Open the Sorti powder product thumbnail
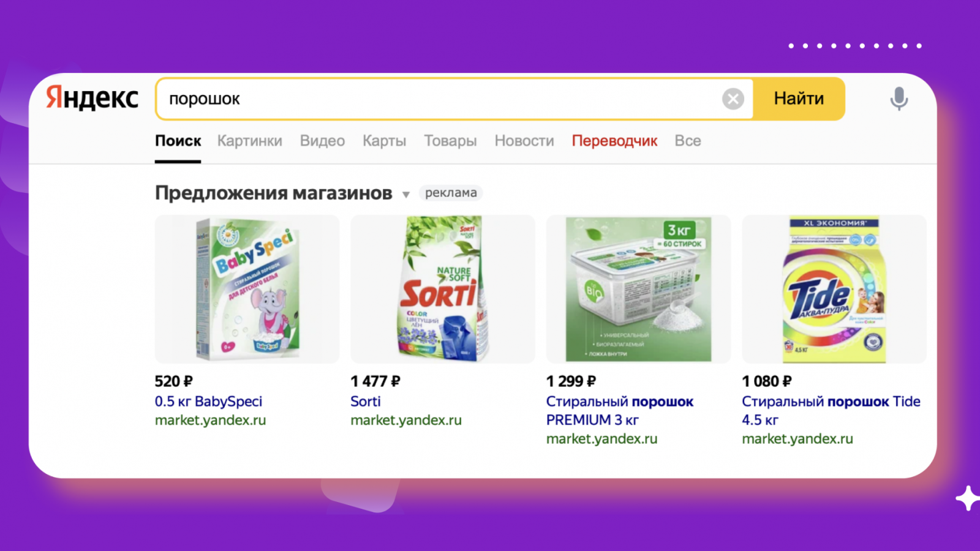The width and height of the screenshot is (980, 551). tap(443, 289)
